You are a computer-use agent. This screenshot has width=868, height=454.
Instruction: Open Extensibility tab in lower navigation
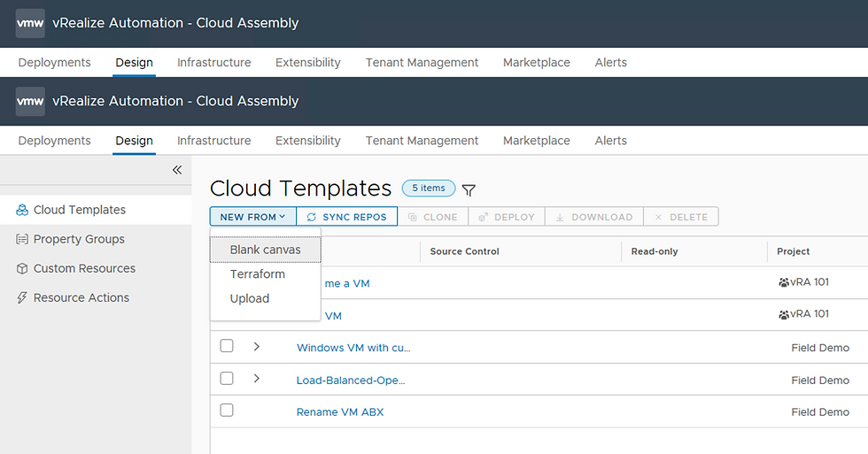(x=308, y=141)
